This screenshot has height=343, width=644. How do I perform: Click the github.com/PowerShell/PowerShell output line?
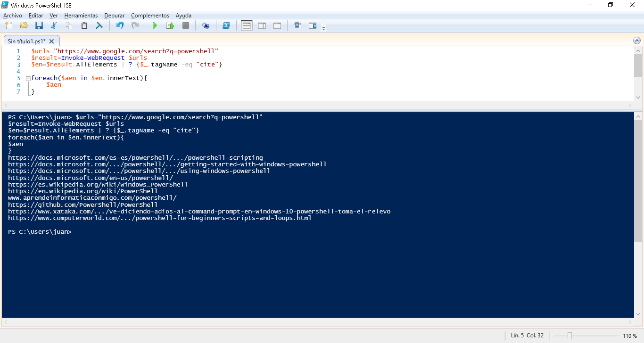83,205
